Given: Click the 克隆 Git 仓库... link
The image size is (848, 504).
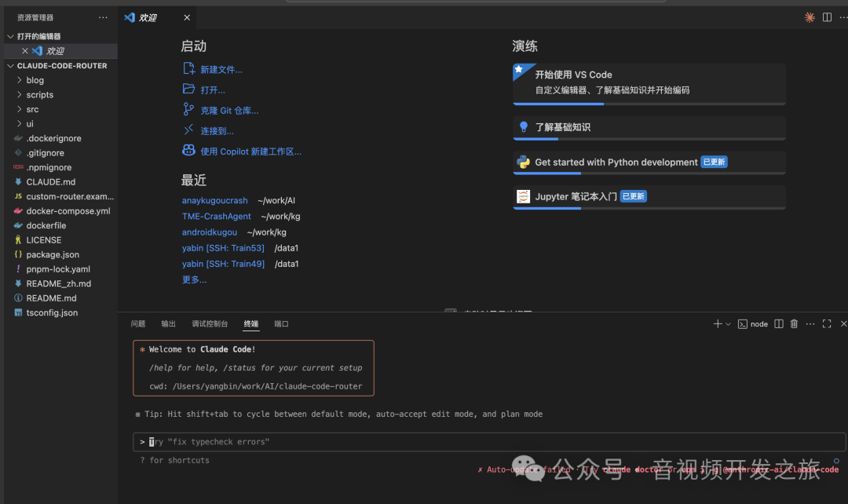Looking at the screenshot, I should pyautogui.click(x=229, y=111).
